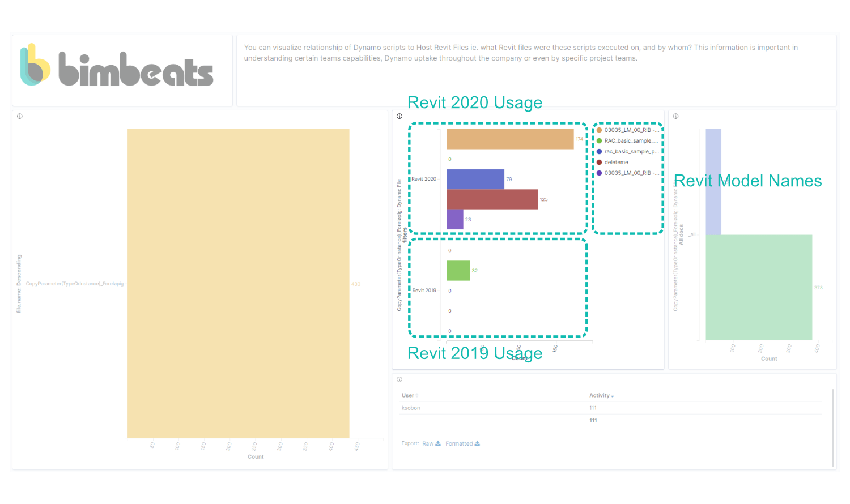Select green RAC_basic_sample legend item
The width and height of the screenshot is (850, 504).
627,141
